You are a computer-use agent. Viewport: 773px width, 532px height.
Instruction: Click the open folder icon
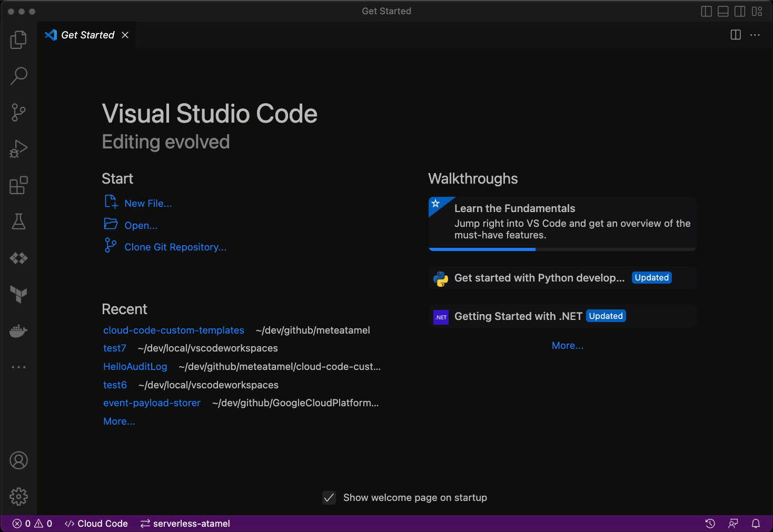point(111,224)
